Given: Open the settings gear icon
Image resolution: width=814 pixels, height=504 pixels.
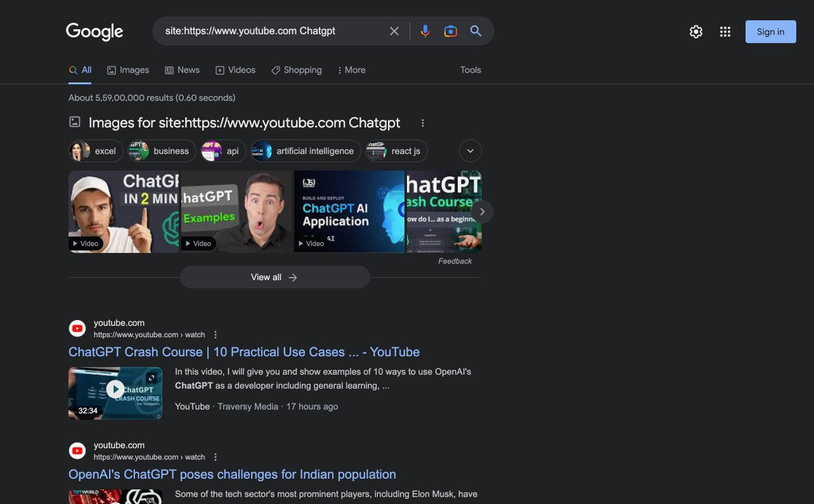Looking at the screenshot, I should click(x=696, y=31).
